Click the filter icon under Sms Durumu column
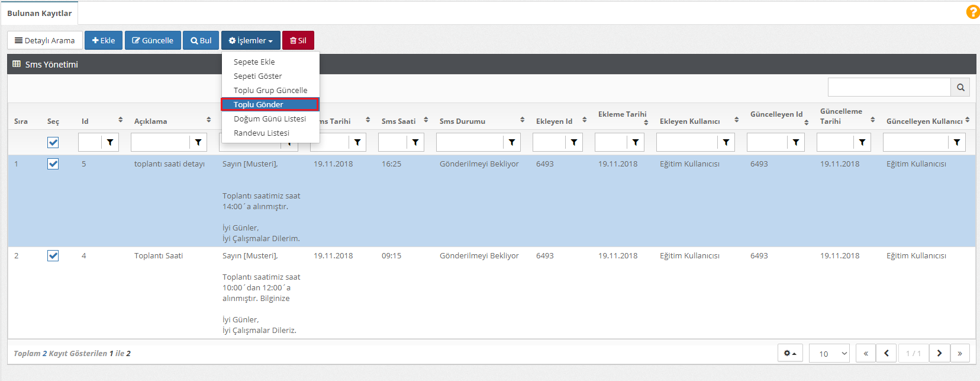The height and width of the screenshot is (381, 980). point(511,142)
